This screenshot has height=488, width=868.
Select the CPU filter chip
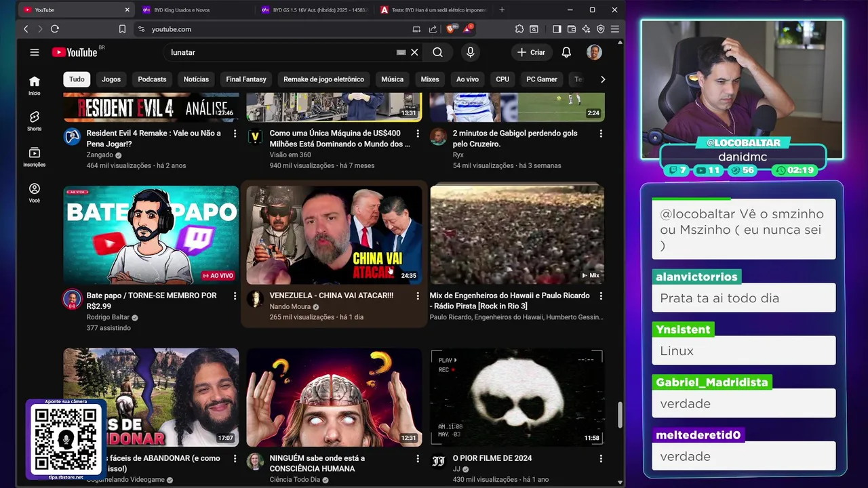tap(502, 79)
